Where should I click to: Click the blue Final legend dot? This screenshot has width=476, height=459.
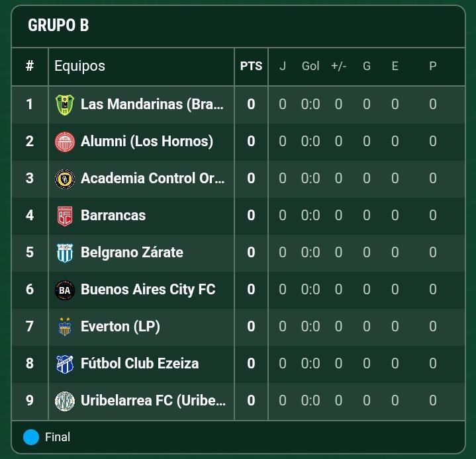click(x=31, y=437)
